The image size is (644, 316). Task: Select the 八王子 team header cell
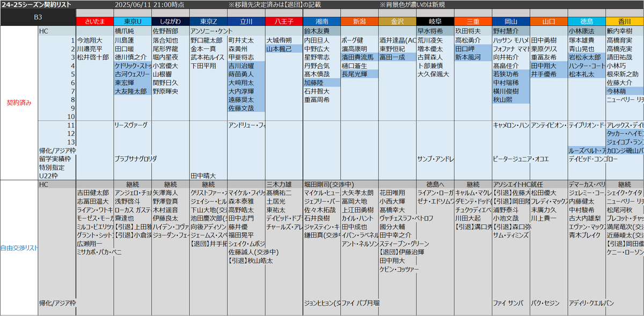coord(283,21)
